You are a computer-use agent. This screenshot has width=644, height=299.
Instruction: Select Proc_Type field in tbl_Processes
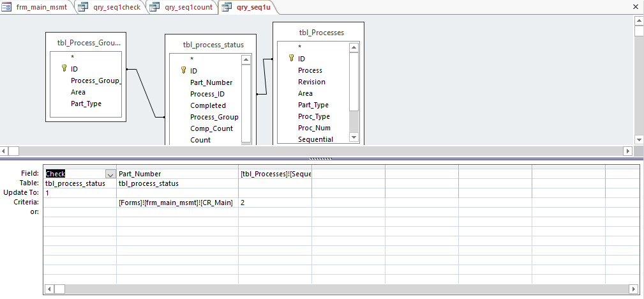point(314,116)
